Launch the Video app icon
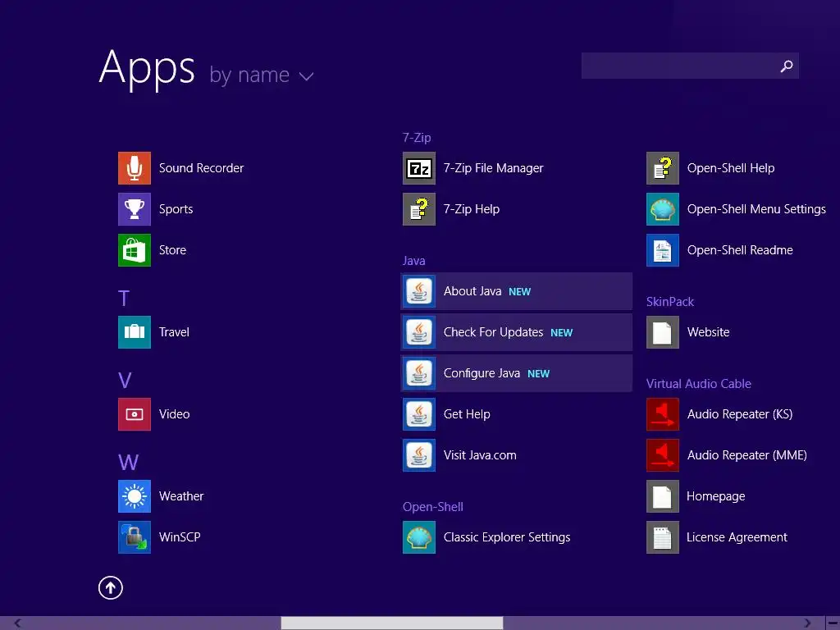 135,414
